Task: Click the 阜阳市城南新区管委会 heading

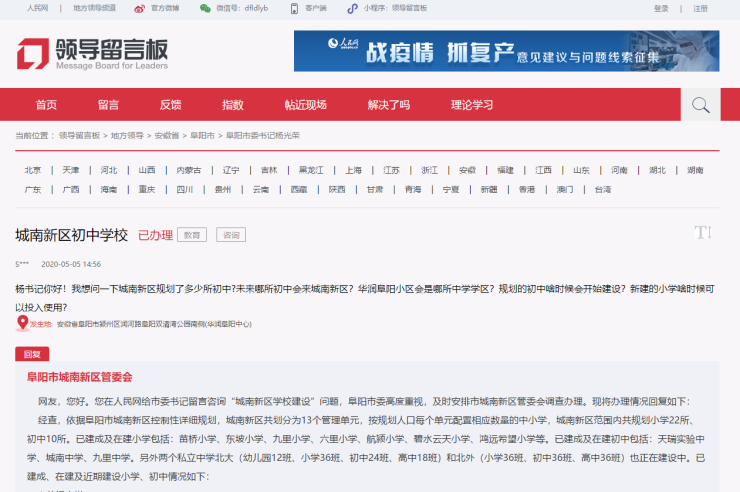Action: tap(79, 377)
